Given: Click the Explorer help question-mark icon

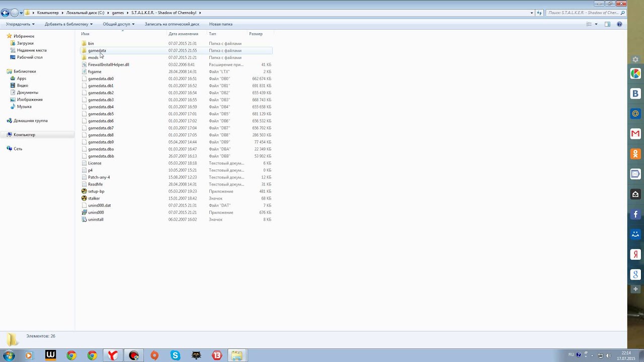Looking at the screenshot, I should click(x=619, y=24).
